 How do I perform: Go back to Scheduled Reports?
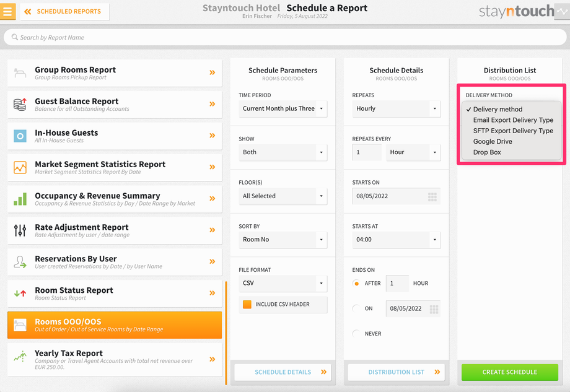64,12
